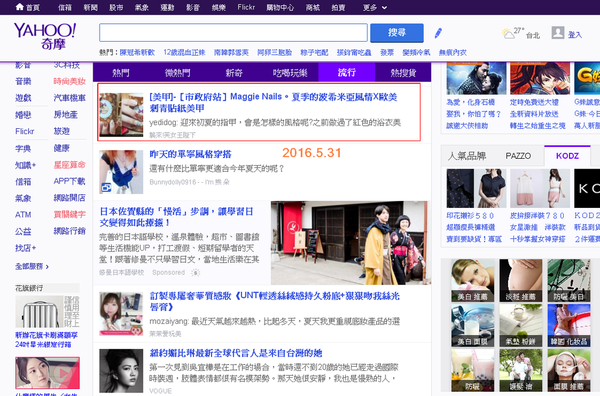Open hot keyword 無痕內衣
Viewport: 600px width, 396px height.
(x=453, y=52)
